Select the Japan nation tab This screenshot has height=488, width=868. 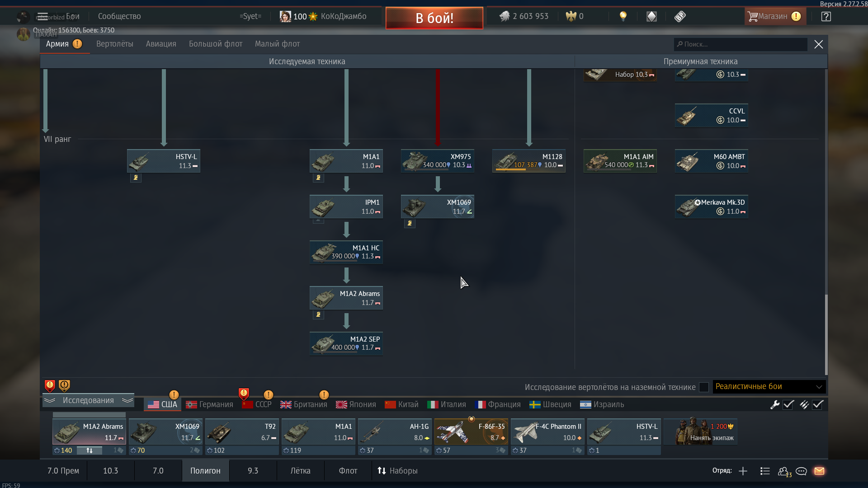pyautogui.click(x=356, y=404)
